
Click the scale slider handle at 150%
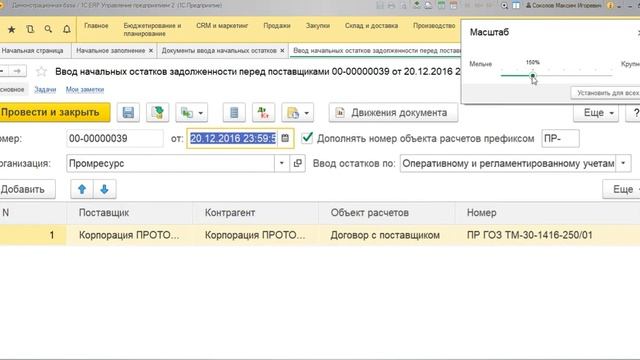pyautogui.click(x=533, y=76)
